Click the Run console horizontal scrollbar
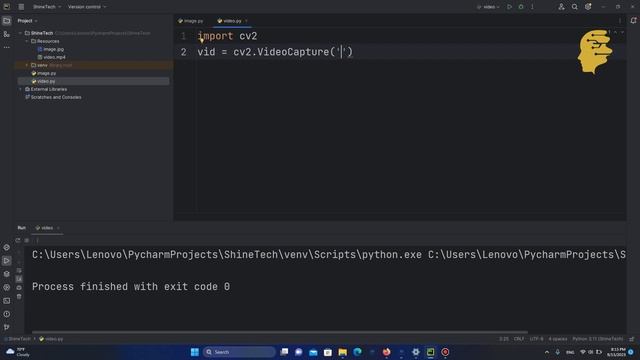This screenshot has height=360, width=640. [x=280, y=332]
